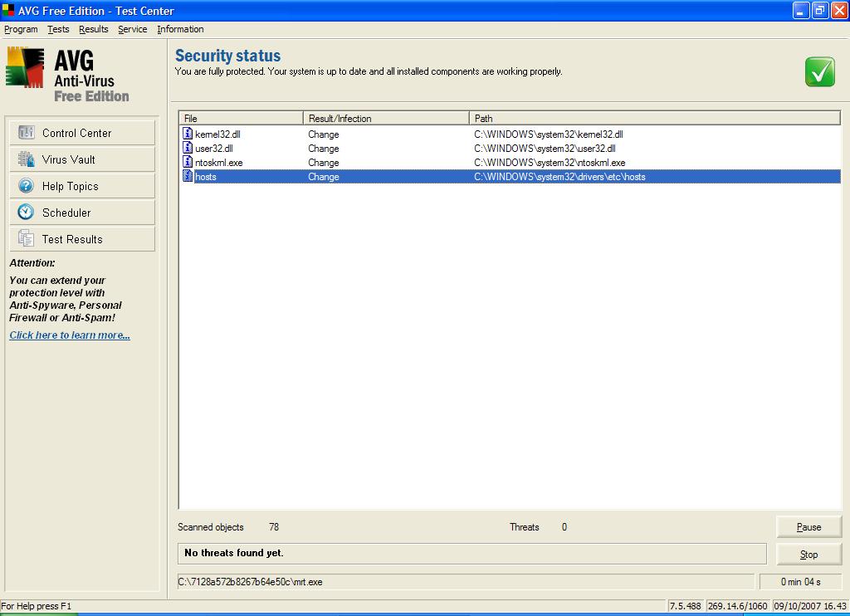Click the info icon beside ntoskrnl.exe
The width and height of the screenshot is (850, 616).
[188, 162]
